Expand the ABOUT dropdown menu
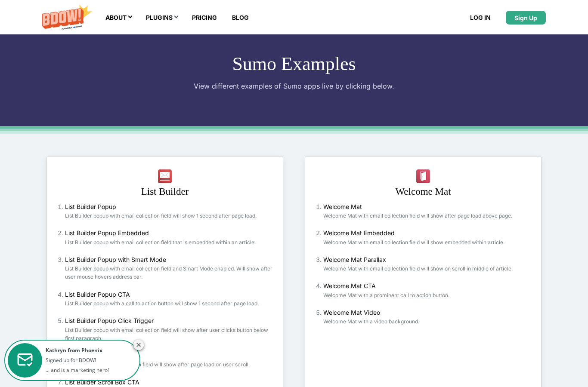This screenshot has width=588, height=387. point(119,18)
